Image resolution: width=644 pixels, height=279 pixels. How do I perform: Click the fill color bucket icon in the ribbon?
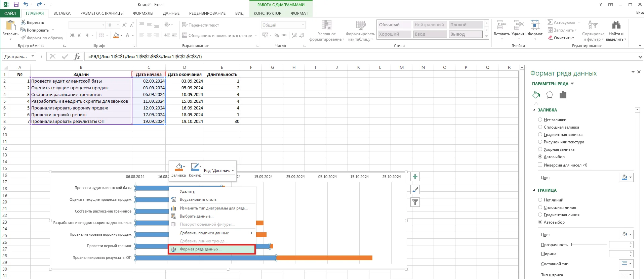point(116,35)
